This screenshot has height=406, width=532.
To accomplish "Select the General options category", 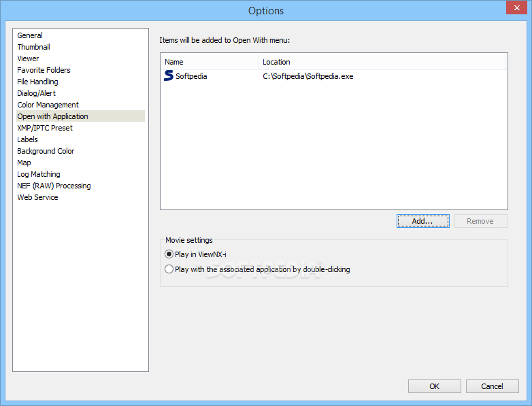I will click(30, 35).
